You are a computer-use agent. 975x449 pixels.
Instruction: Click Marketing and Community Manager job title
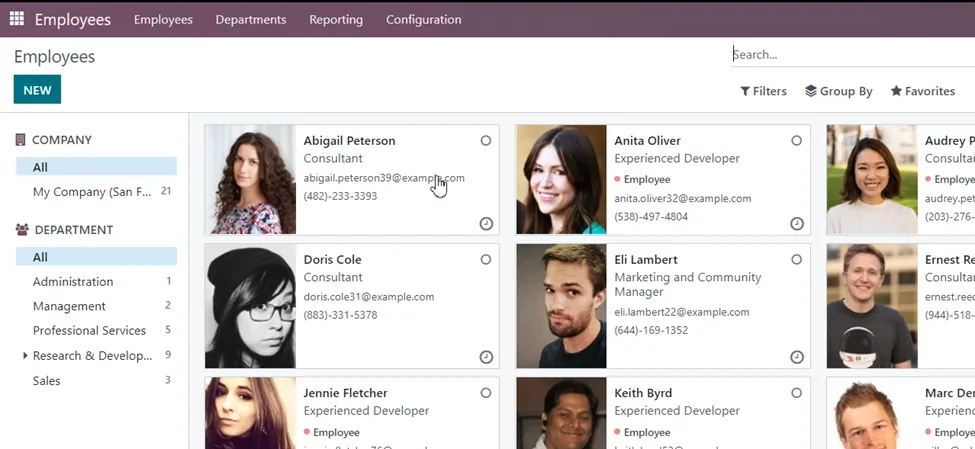pyautogui.click(x=688, y=285)
